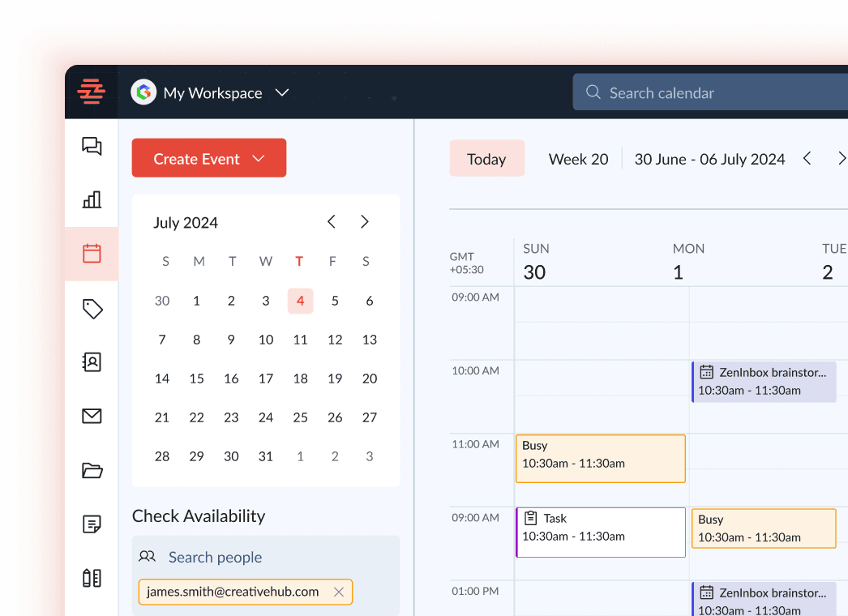Open the tag labels sidebar icon
The height and width of the screenshot is (616, 848).
point(92,308)
